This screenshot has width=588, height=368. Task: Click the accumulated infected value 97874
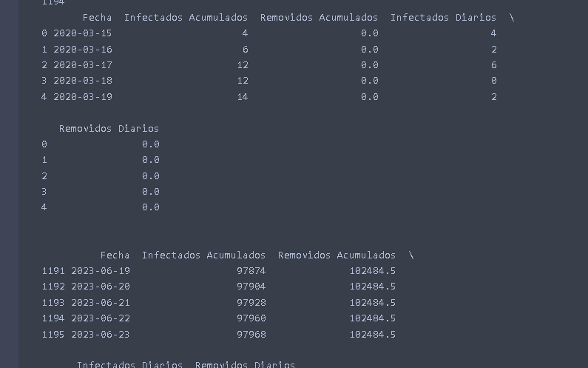pos(251,271)
